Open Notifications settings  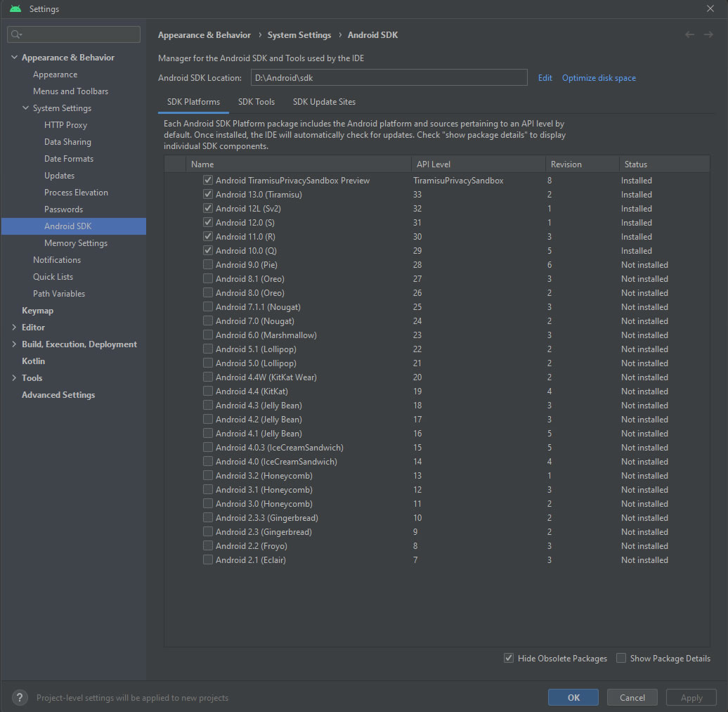tap(57, 259)
